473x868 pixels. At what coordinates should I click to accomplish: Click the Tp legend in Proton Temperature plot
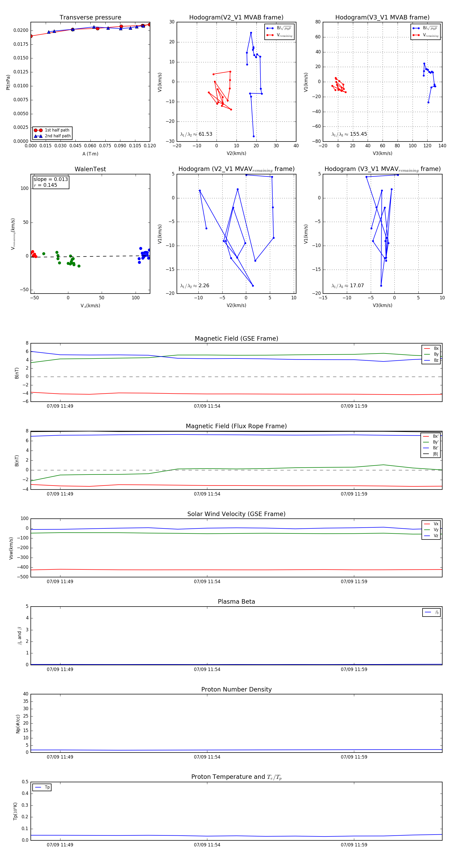pos(42,787)
